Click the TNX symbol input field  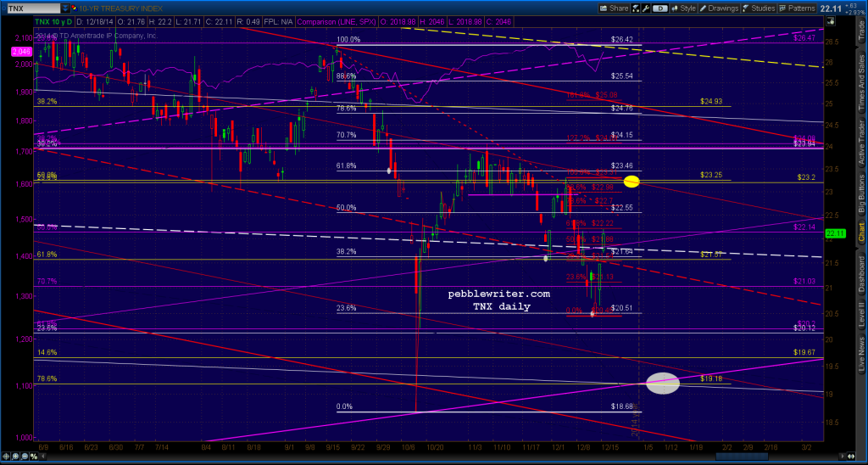(33, 8)
